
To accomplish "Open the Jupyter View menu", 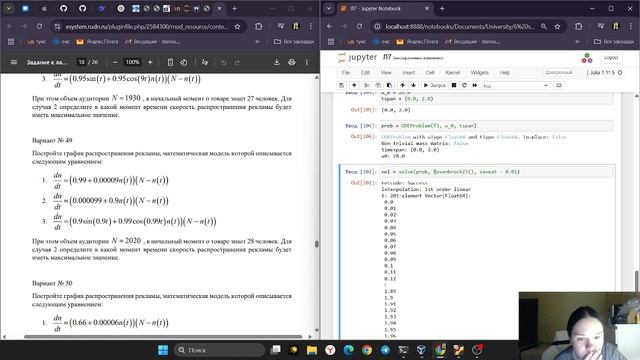I will point(386,73).
